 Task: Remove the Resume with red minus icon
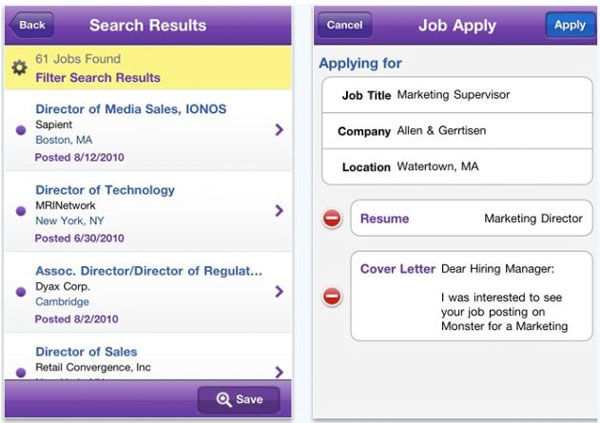pyautogui.click(x=332, y=218)
